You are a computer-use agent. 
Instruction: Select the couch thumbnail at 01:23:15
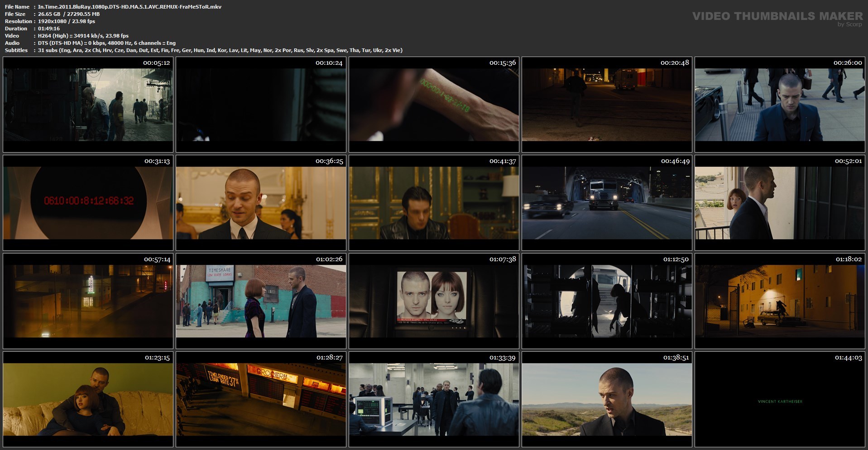(x=88, y=399)
